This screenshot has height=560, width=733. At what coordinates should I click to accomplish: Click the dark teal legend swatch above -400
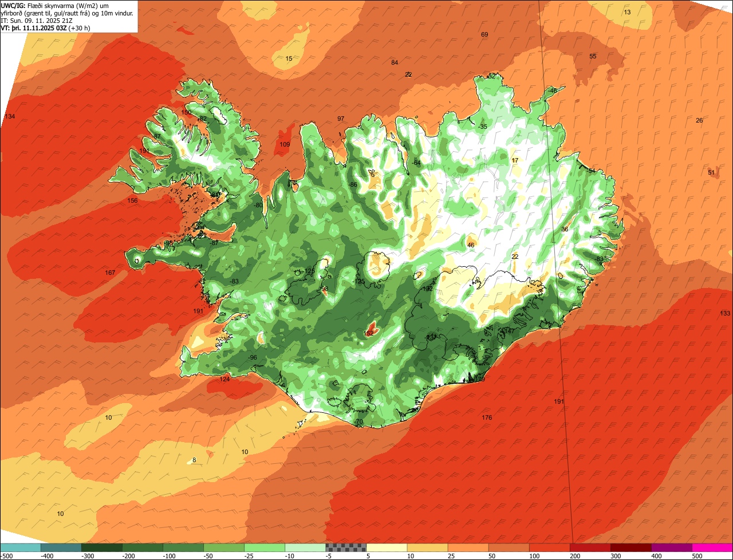tap(61, 547)
